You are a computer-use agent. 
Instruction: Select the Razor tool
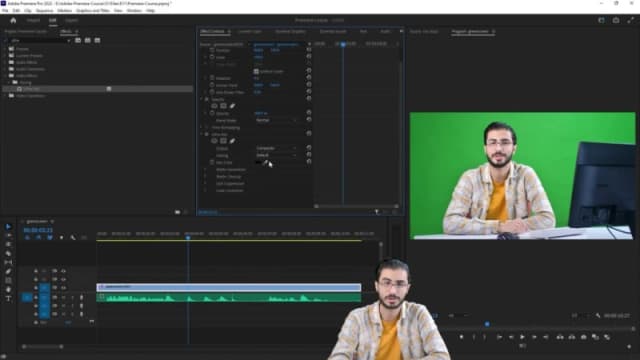click(8, 253)
